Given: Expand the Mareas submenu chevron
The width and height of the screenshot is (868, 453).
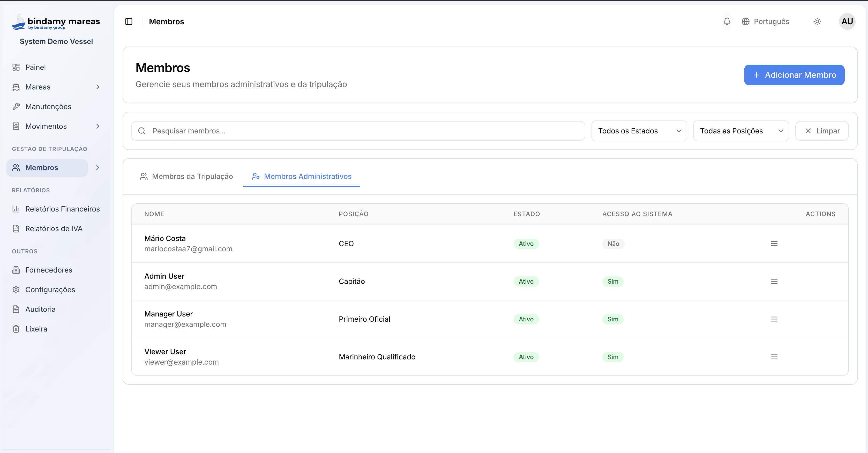Looking at the screenshot, I should coord(98,87).
